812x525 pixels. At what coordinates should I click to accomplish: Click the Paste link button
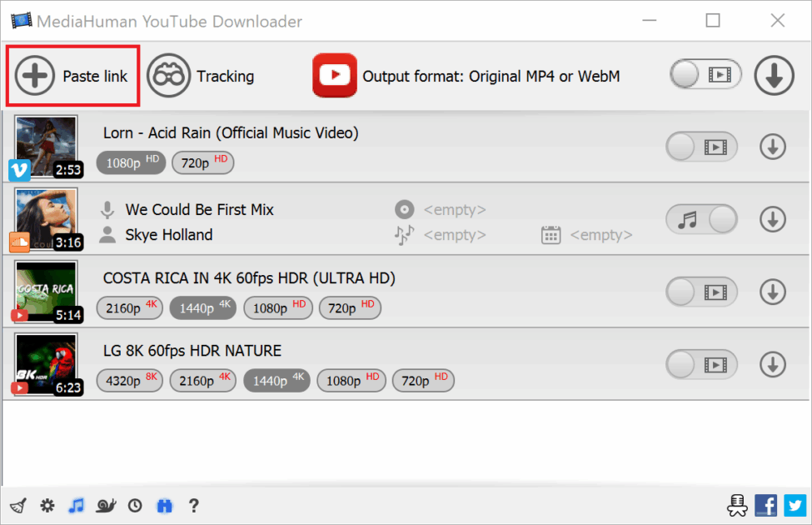click(72, 76)
